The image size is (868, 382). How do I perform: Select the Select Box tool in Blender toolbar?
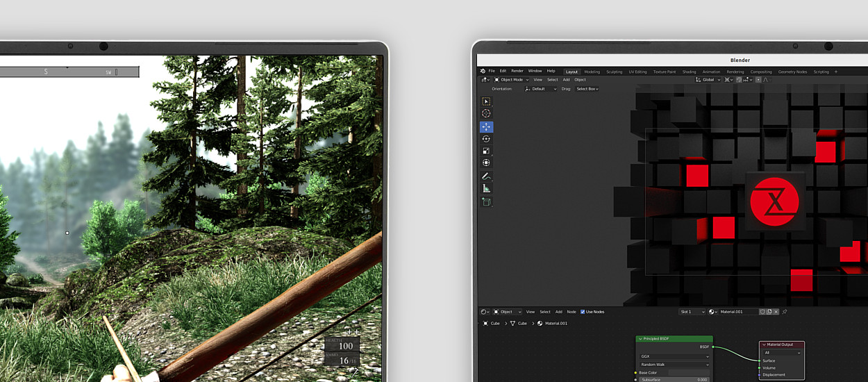coord(486,101)
